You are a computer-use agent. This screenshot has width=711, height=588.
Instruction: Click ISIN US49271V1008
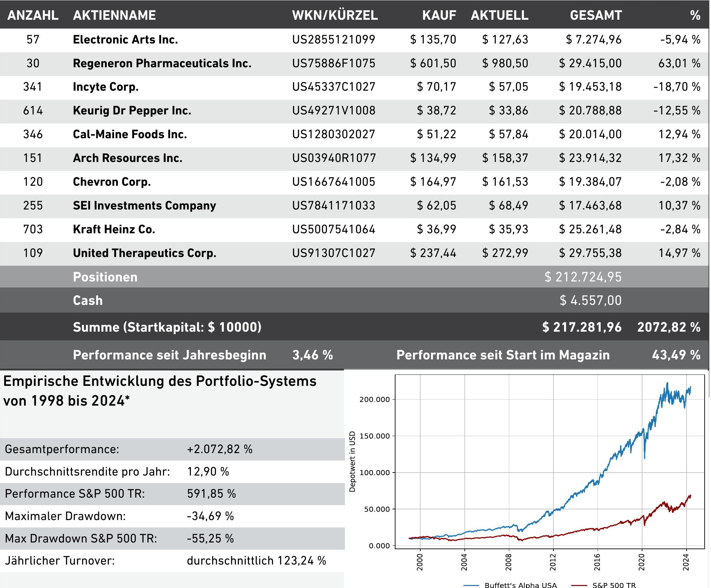click(334, 111)
